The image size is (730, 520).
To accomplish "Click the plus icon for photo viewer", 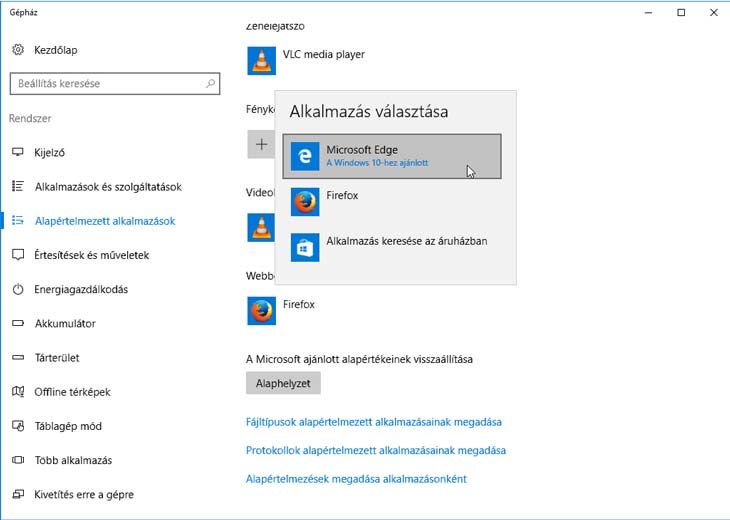I will point(261,144).
